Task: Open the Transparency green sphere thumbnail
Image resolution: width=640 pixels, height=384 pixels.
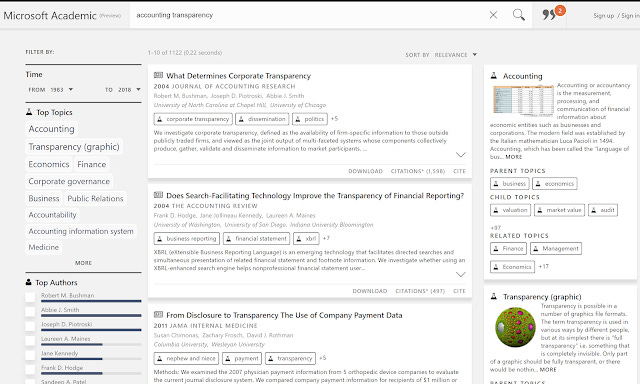Action: coord(515,327)
